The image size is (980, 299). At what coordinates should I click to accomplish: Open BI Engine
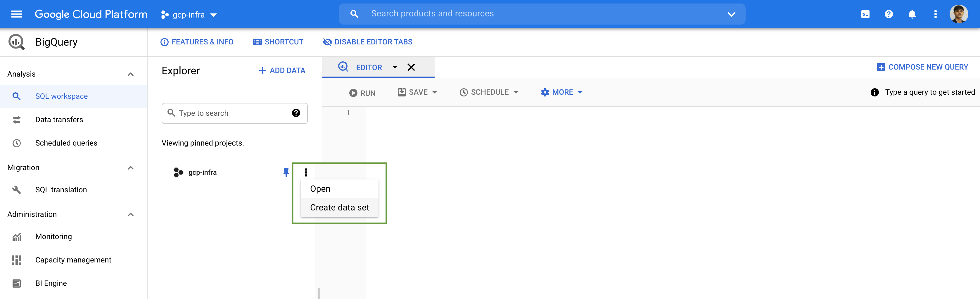pyautogui.click(x=51, y=284)
